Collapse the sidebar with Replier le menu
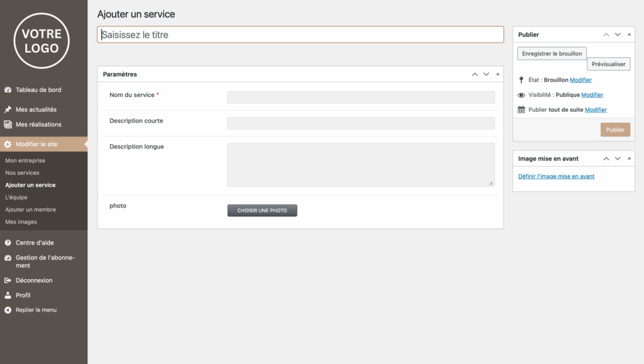Screen dimensions: 644x364 coord(36,310)
